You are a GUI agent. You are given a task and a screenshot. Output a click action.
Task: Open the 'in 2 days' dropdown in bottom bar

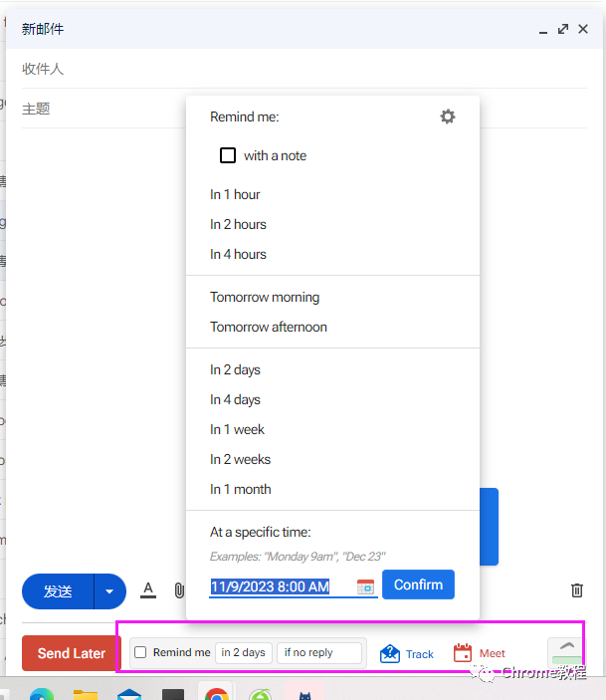243,652
